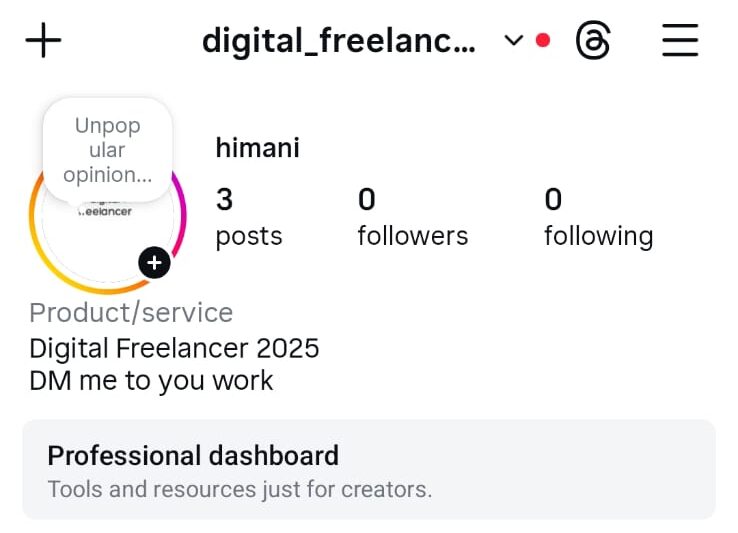Image resolution: width=738 pixels, height=533 pixels.
Task: Open the hamburger menu icon
Action: click(680, 41)
